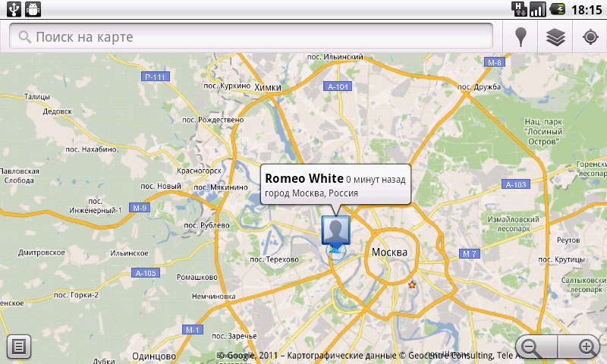Center map on my location
607x364 pixels.
pyautogui.click(x=590, y=37)
